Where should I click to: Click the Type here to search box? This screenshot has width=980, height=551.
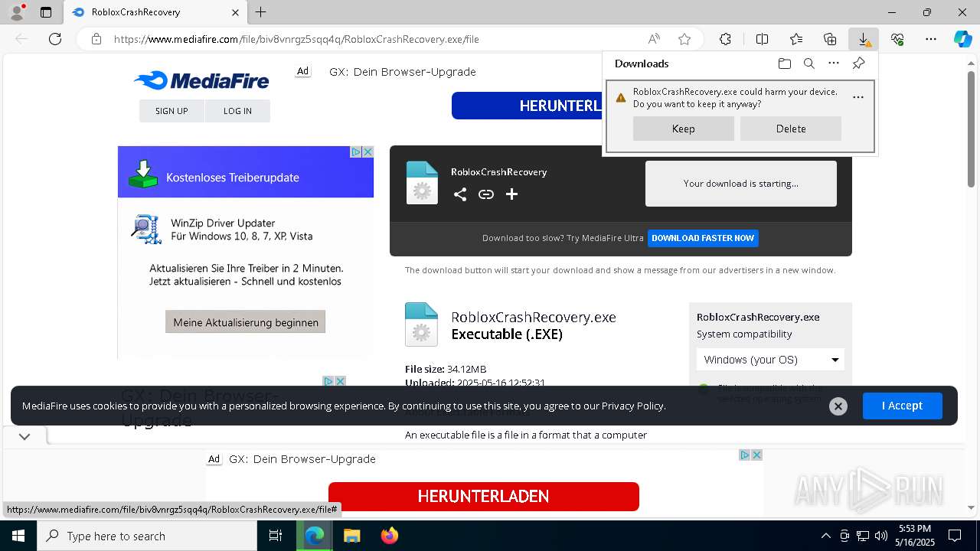click(147, 536)
